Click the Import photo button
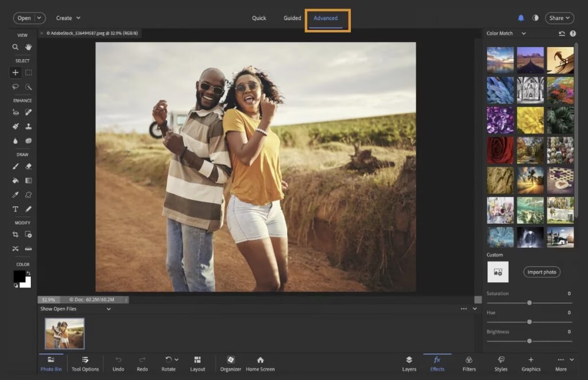 541,272
